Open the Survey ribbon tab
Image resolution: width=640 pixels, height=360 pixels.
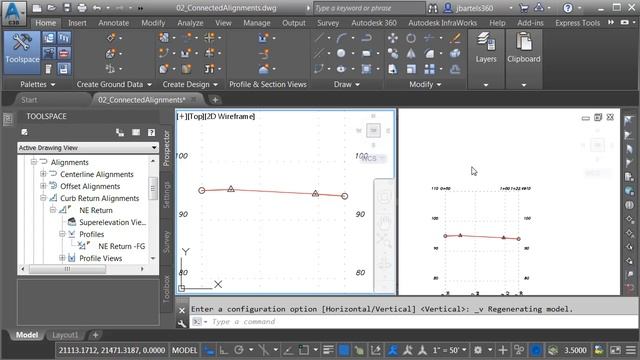pyautogui.click(x=328, y=23)
